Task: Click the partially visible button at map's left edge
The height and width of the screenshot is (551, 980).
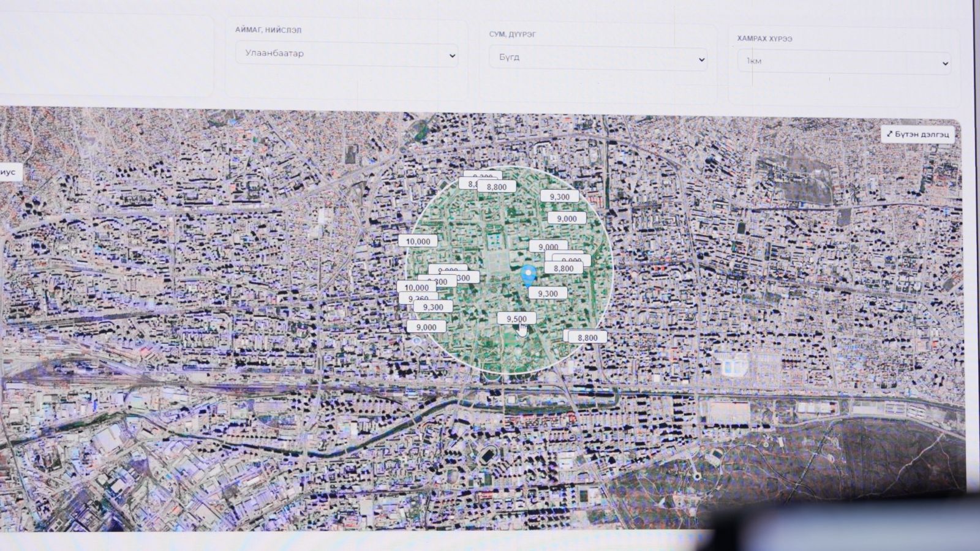Action: click(10, 172)
